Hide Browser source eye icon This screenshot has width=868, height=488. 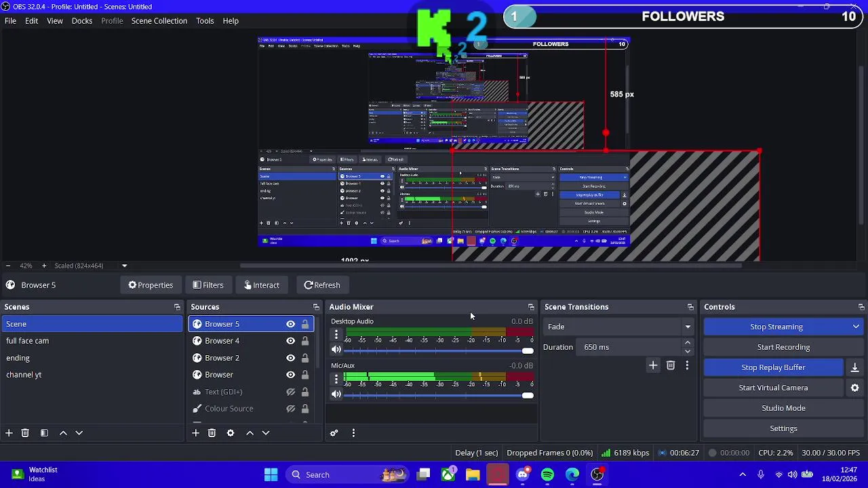coord(290,375)
